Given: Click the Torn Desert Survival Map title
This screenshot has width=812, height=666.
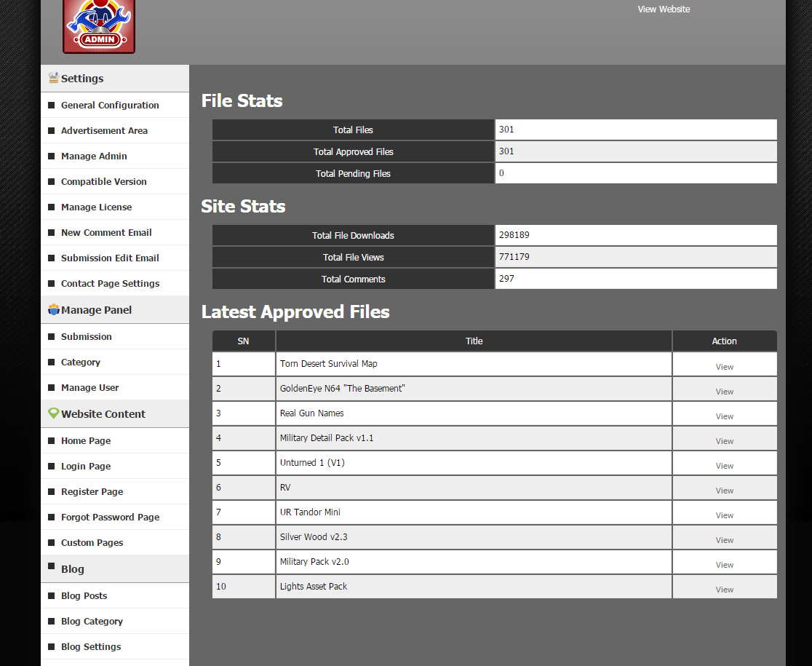Looking at the screenshot, I should [x=328, y=363].
